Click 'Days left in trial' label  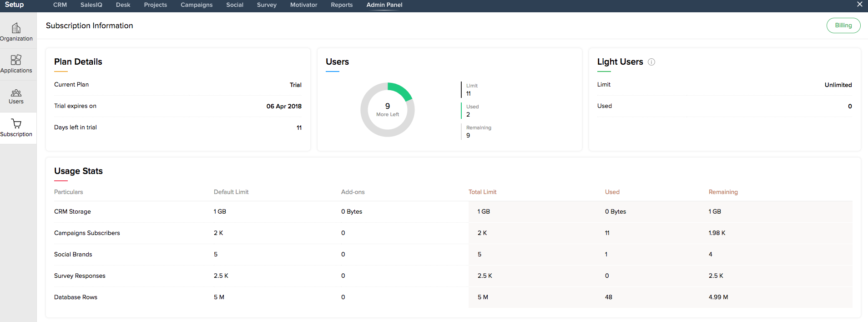point(76,128)
